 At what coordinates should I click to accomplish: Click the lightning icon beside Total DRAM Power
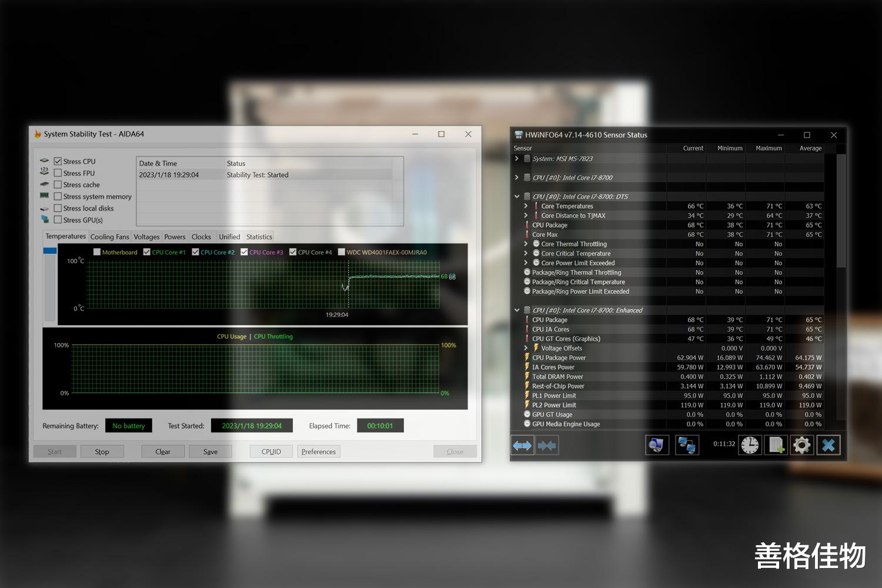coord(527,376)
